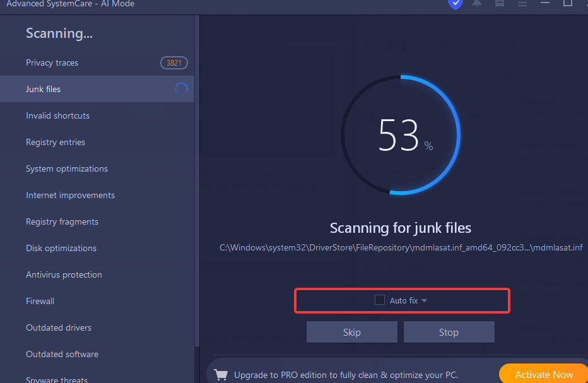Open the toolbox icon in title bar
This screenshot has width=588, height=383.
coord(500,3)
